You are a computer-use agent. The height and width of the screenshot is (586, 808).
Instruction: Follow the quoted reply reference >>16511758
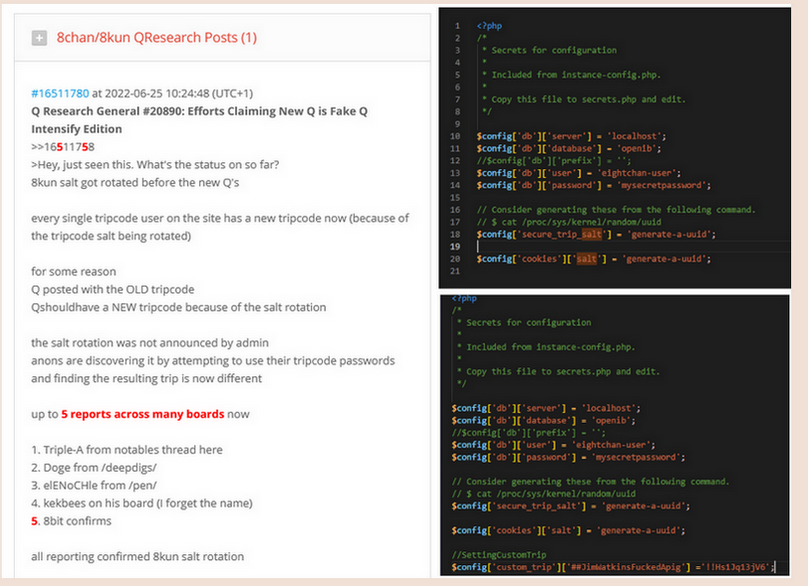click(x=63, y=147)
